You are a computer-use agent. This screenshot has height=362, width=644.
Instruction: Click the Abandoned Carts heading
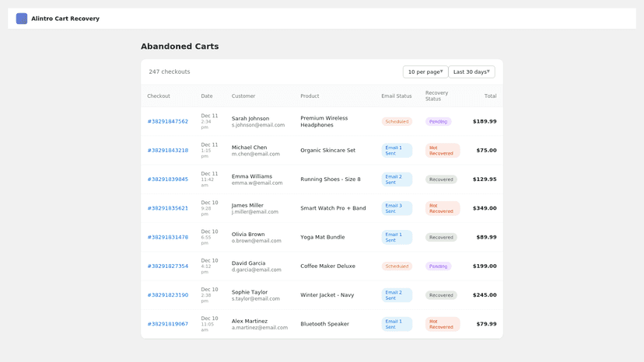coord(180,47)
